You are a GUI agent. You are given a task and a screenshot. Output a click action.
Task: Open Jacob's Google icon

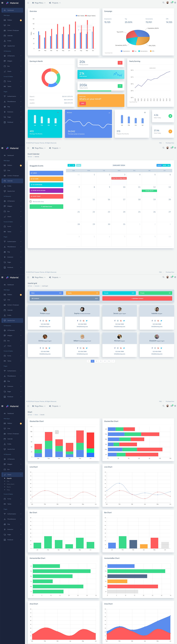click(121, 321)
